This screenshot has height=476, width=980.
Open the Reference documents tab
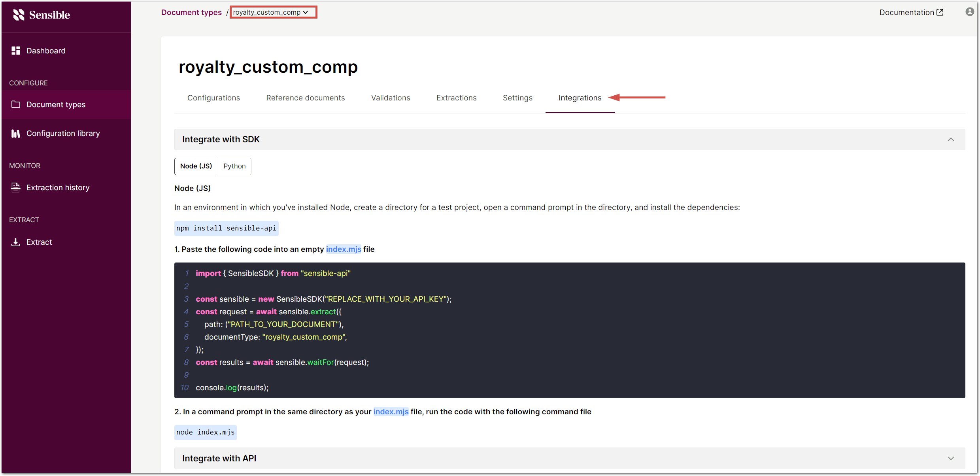[x=305, y=98]
